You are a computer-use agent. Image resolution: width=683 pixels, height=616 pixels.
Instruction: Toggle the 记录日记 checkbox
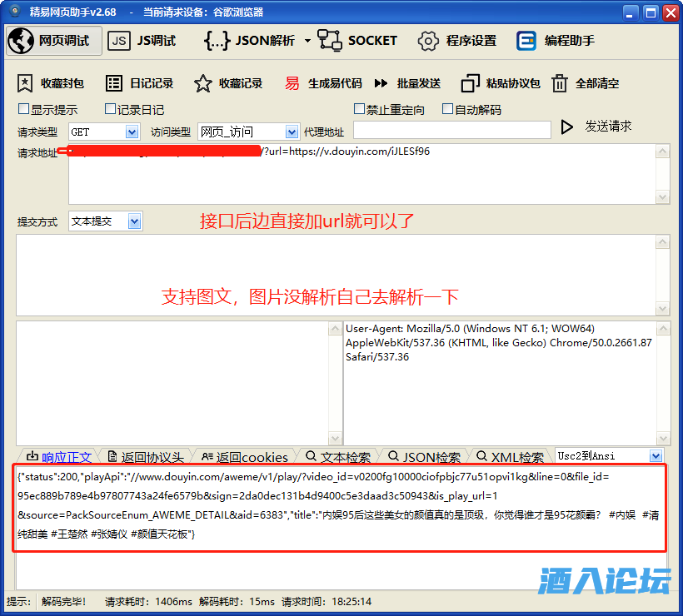coord(110,109)
